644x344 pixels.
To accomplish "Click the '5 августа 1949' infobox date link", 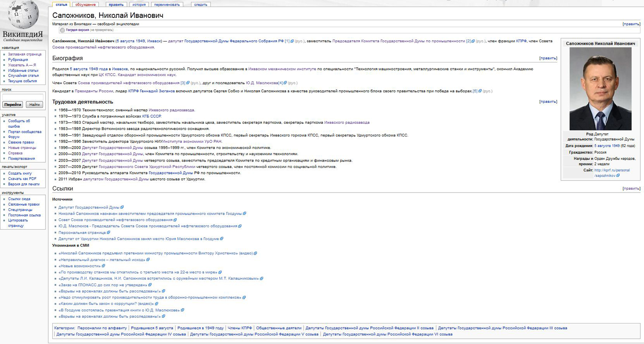I will 607,146.
